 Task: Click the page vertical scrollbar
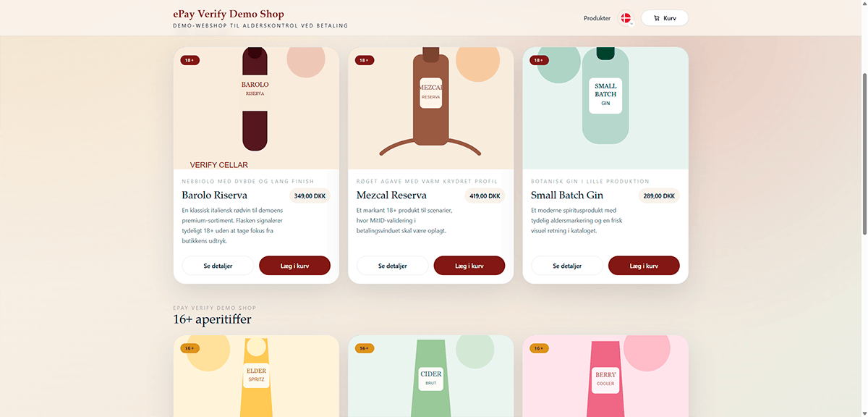864,152
